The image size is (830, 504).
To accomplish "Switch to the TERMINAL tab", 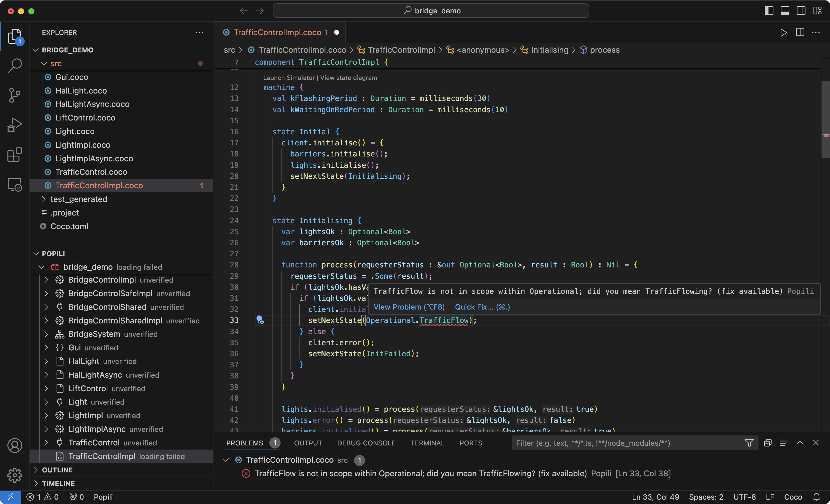I will coord(428,443).
